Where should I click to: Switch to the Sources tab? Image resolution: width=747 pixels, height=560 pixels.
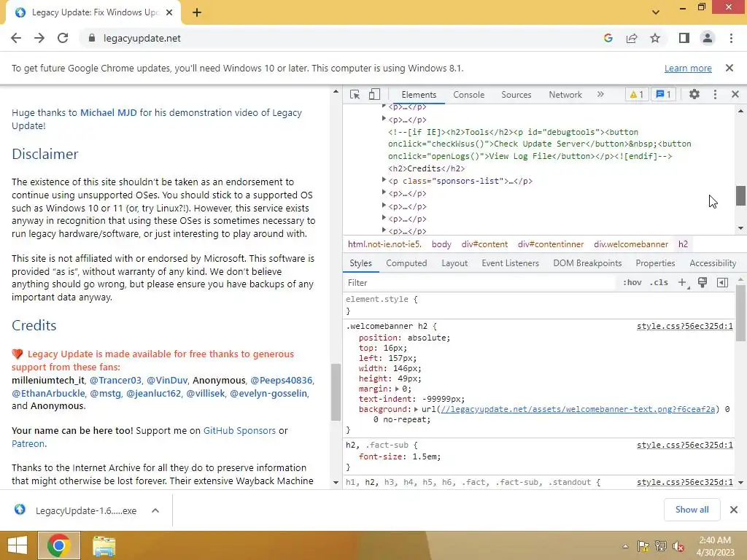516,94
